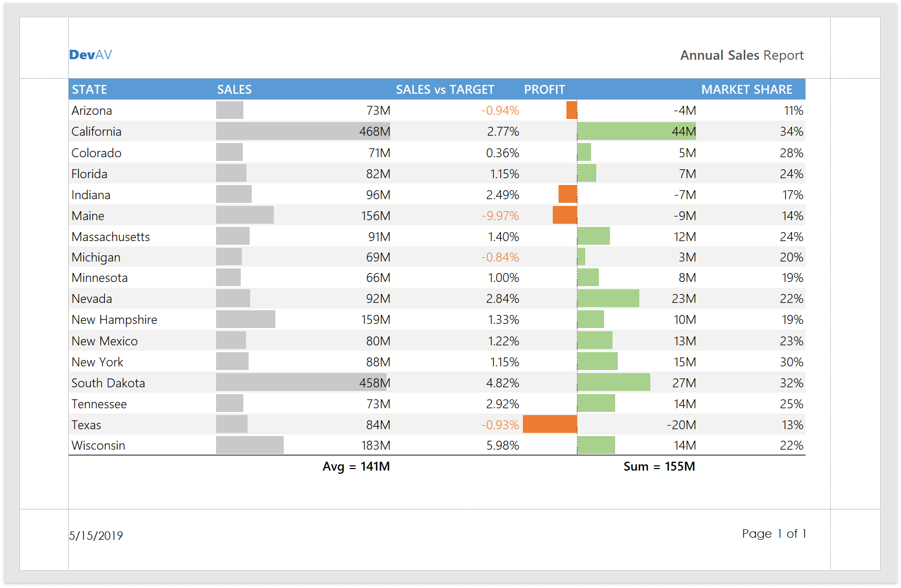Click the Page 1 of 1 label
The width and height of the screenshot is (901, 588).
coord(774,533)
